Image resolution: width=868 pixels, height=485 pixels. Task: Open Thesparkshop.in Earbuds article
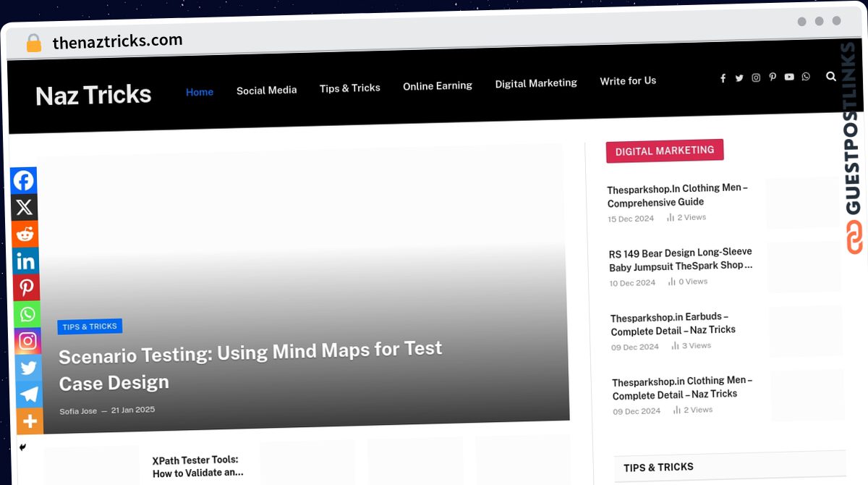pos(673,324)
